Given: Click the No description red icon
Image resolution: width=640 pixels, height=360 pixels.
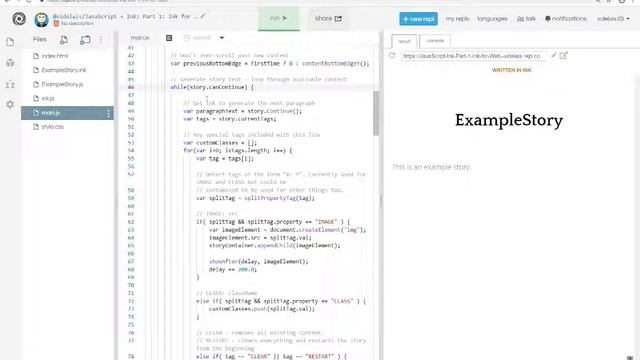Looking at the screenshot, I should click(x=56, y=24).
